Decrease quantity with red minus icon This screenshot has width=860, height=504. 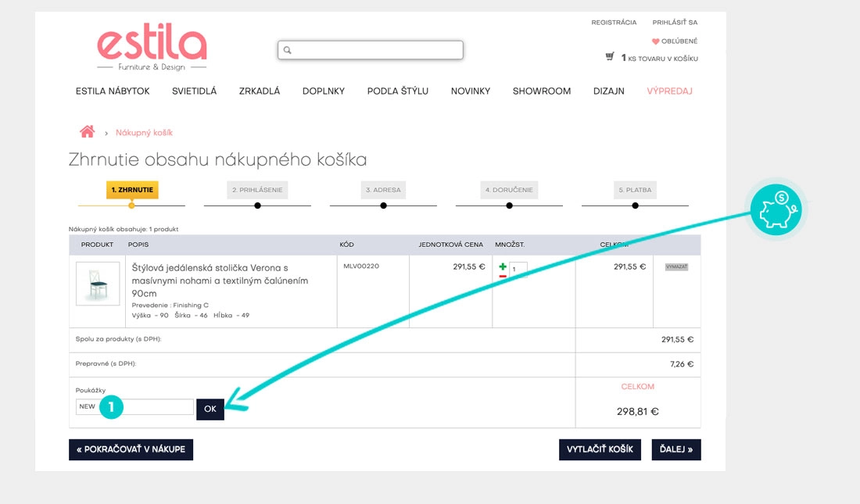[x=503, y=276]
